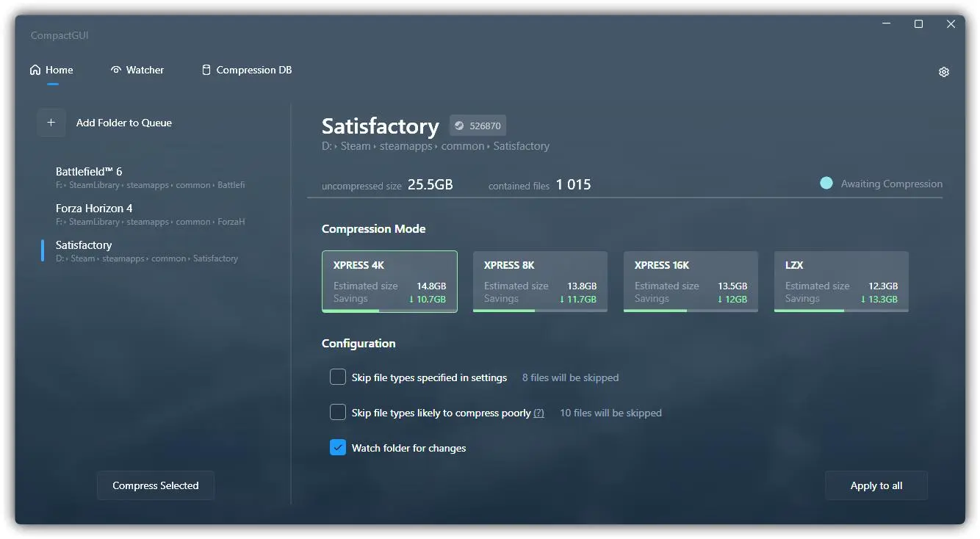
Task: Click the 13.8GB estimated size value
Action: [x=582, y=286]
